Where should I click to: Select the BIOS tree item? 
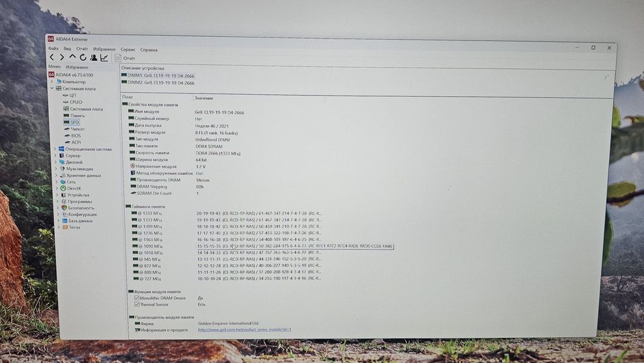[73, 135]
